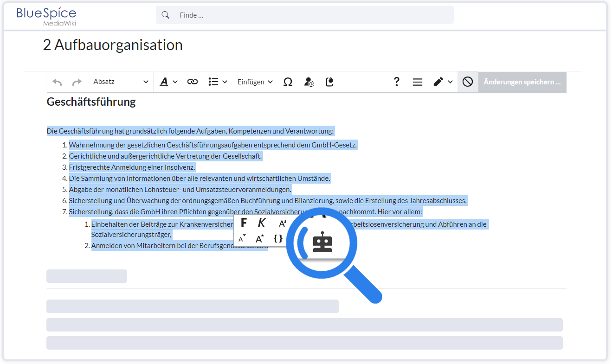Apply bold with the F button
Viewport: 612px width, 364px height.
point(244,223)
